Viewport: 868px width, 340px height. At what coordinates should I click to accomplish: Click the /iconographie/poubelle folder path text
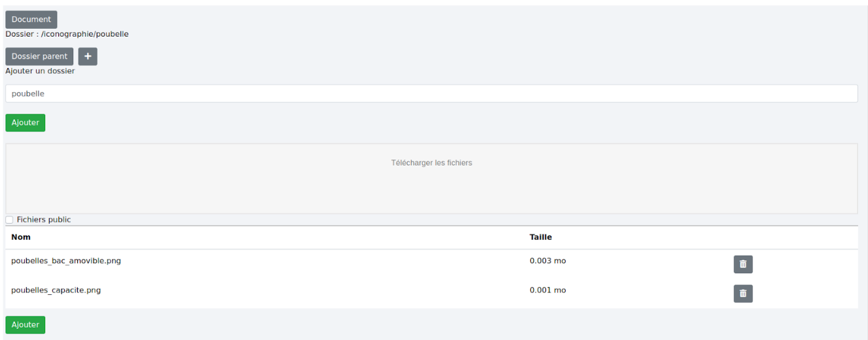pos(84,34)
